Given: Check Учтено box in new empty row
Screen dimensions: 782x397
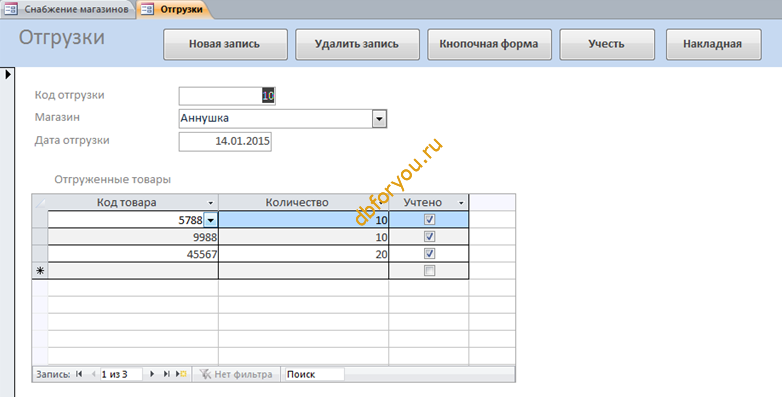Looking at the screenshot, I should (x=429, y=271).
